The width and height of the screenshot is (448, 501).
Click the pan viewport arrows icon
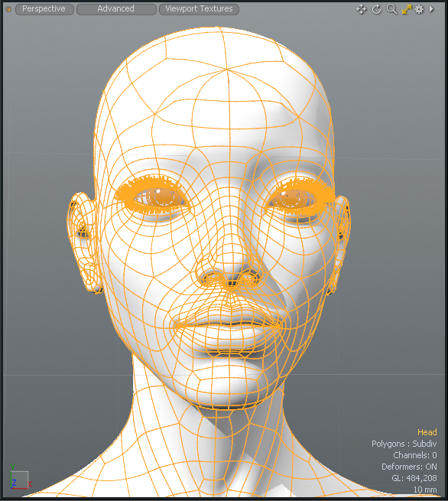(x=361, y=9)
